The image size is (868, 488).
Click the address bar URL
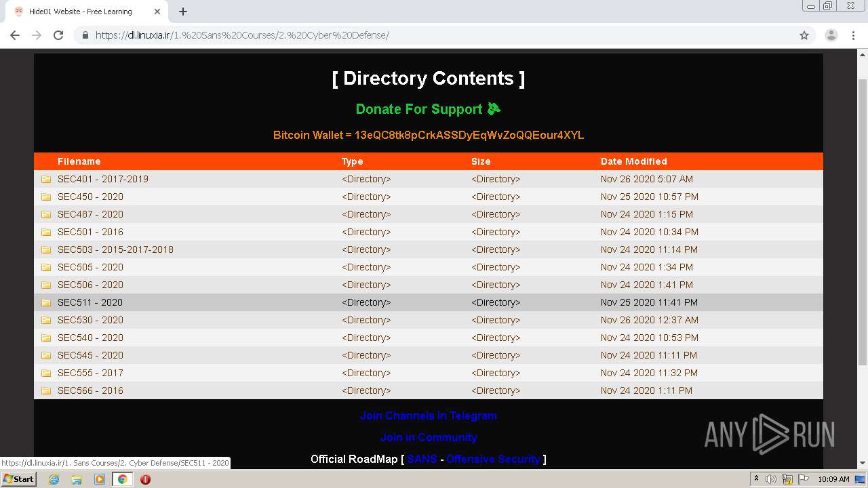242,35
